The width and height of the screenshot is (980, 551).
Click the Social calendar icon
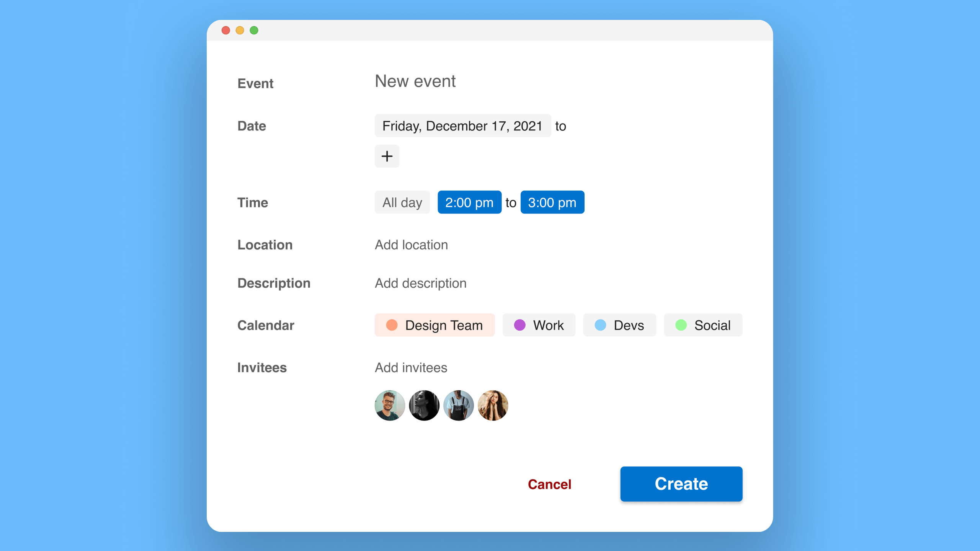click(680, 326)
